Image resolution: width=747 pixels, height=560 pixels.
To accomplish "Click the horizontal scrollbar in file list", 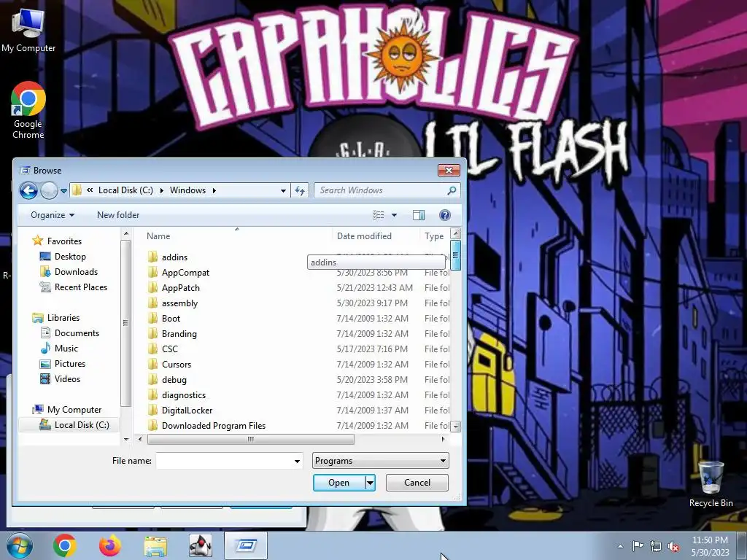I will coord(251,439).
